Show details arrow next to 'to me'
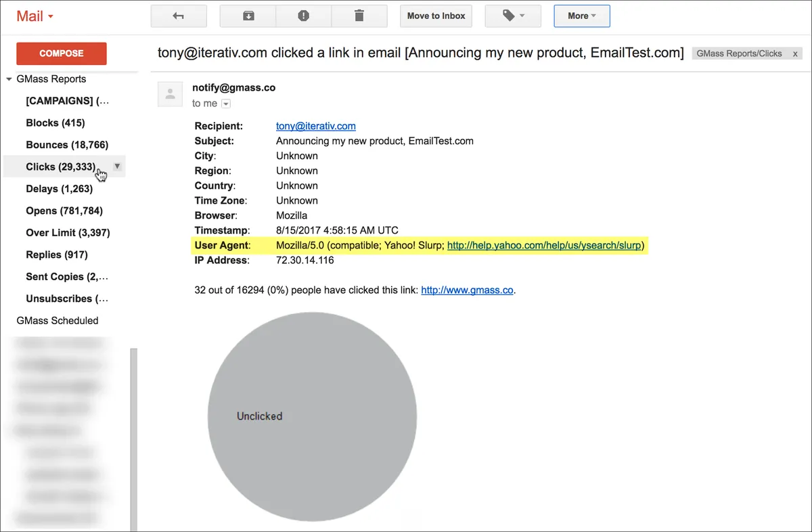 pos(226,104)
